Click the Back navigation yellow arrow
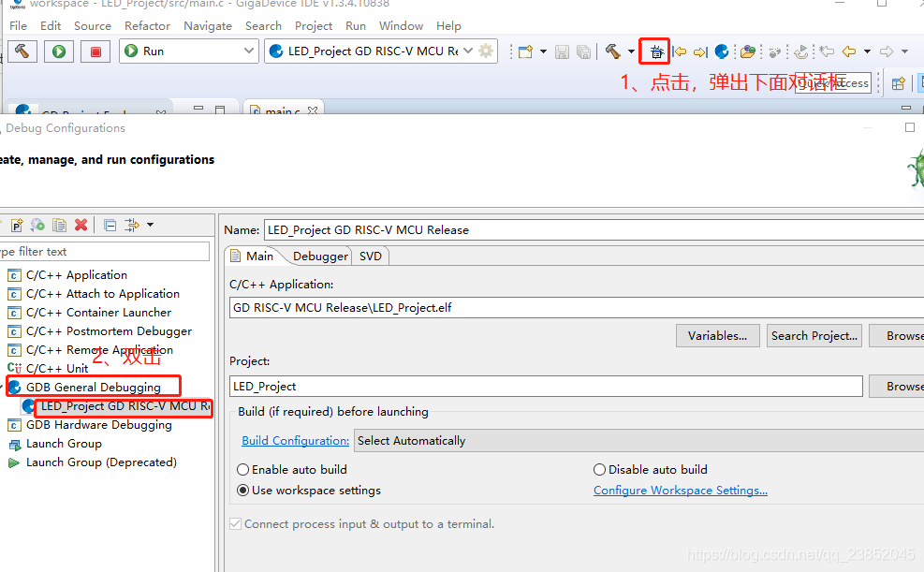Image resolution: width=924 pixels, height=572 pixels. click(848, 51)
